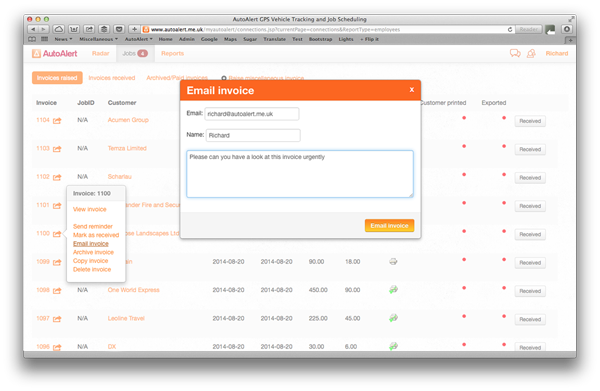Open the Acumen Group customer link
This screenshot has height=391, width=600.
click(128, 120)
